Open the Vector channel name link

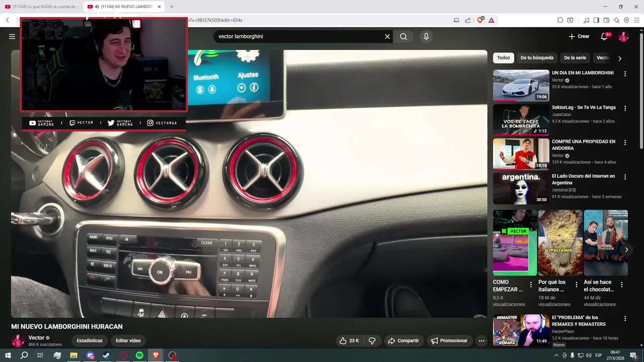pos(36,338)
